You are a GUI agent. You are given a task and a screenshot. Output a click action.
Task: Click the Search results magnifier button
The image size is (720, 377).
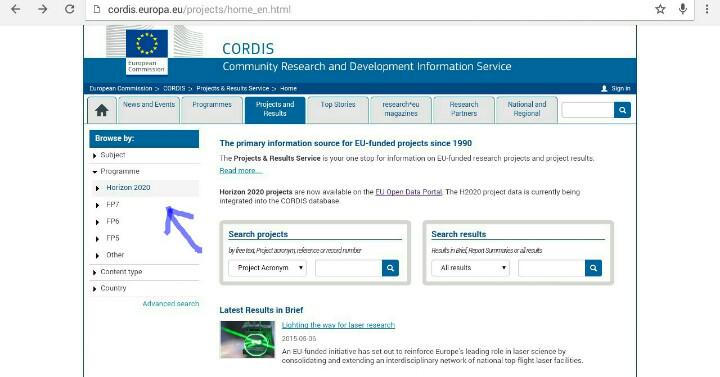[593, 268]
